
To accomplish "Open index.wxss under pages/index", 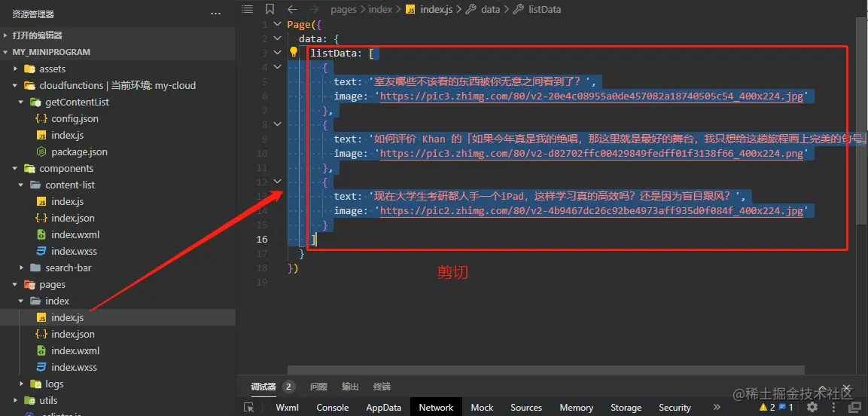I will [75, 367].
